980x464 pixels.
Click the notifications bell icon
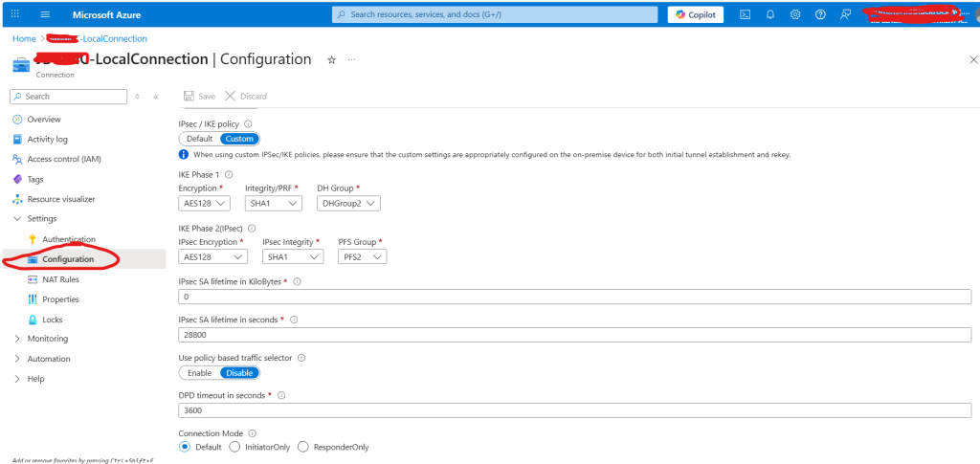click(770, 14)
